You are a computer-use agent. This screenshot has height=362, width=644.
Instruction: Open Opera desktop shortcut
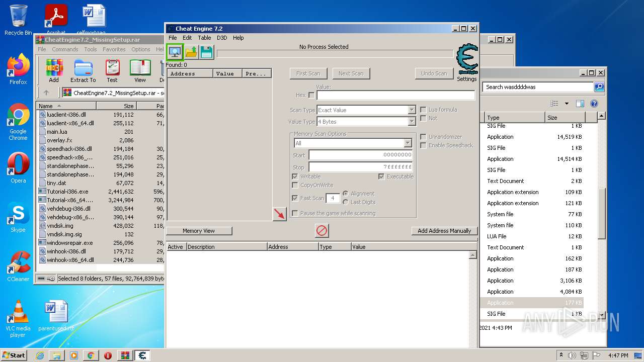pyautogui.click(x=18, y=168)
